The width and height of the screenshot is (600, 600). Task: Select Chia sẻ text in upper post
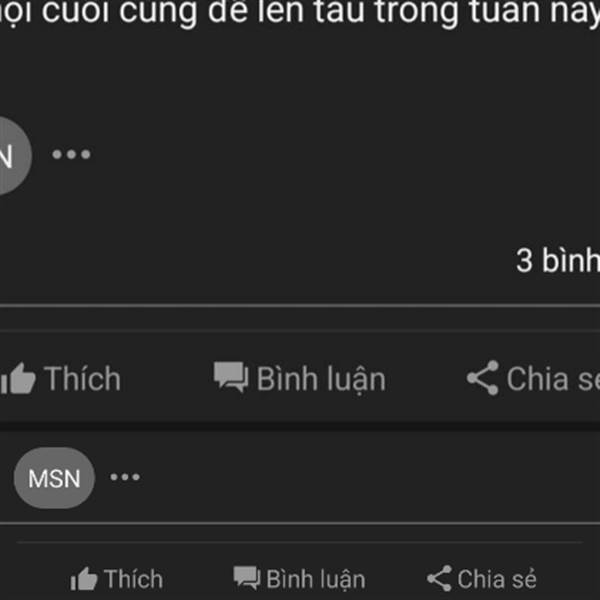(x=553, y=379)
